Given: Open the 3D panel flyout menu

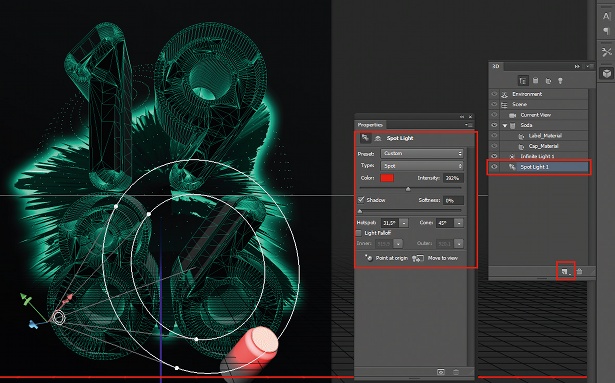Looking at the screenshot, I should pos(589,66).
